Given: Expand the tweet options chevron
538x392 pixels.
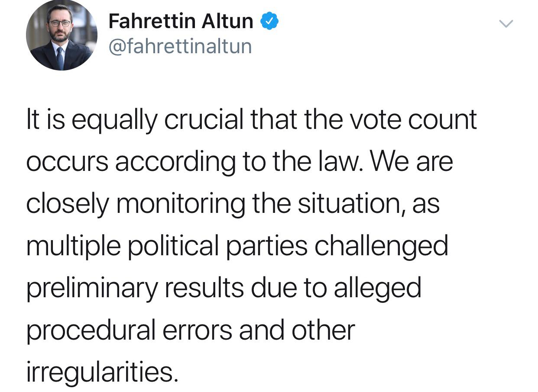Looking at the screenshot, I should 506,24.
